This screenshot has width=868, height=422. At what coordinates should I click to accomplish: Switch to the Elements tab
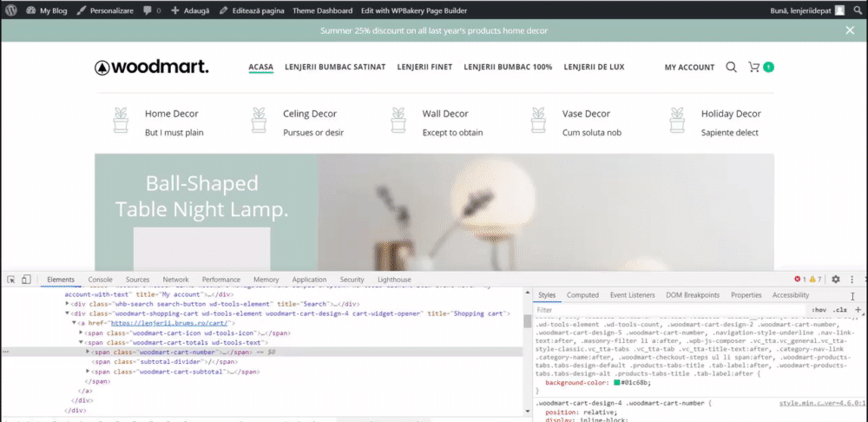(61, 280)
